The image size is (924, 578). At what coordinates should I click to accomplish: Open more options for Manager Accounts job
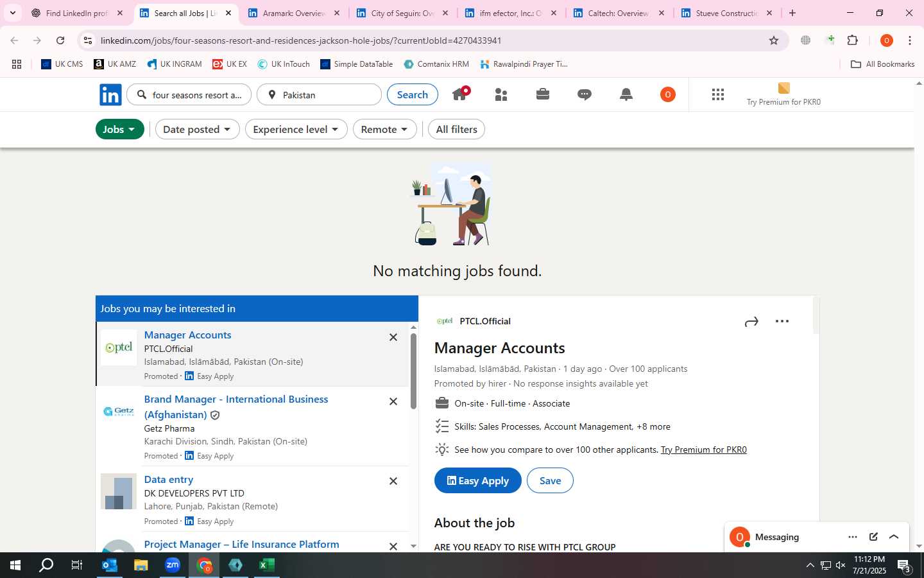point(782,321)
